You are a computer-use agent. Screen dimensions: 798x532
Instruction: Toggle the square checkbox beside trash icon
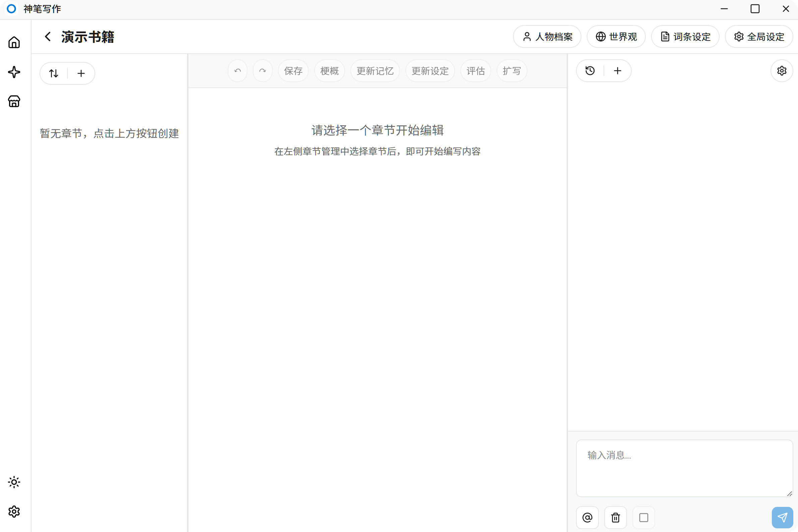(643, 517)
